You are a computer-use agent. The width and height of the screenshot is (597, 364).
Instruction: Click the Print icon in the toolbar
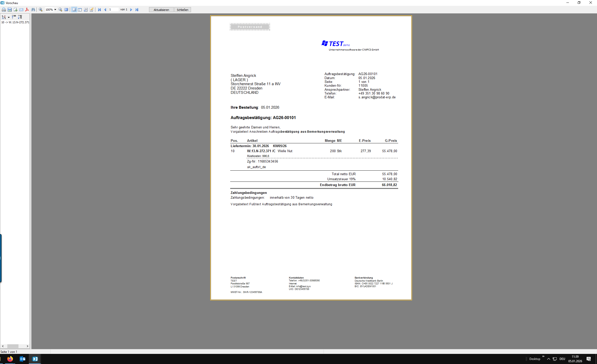(x=4, y=10)
